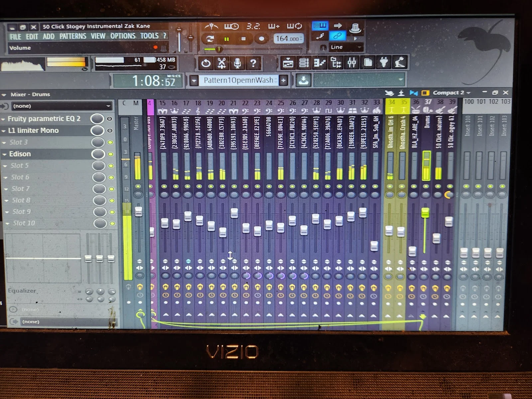Open the Line snap dropdown
This screenshot has height=399, width=532.
tap(346, 47)
